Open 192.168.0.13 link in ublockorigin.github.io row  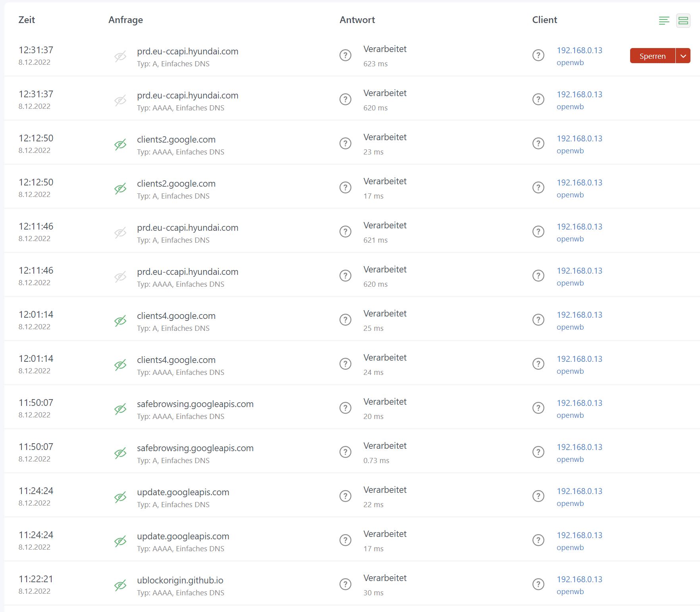579,579
